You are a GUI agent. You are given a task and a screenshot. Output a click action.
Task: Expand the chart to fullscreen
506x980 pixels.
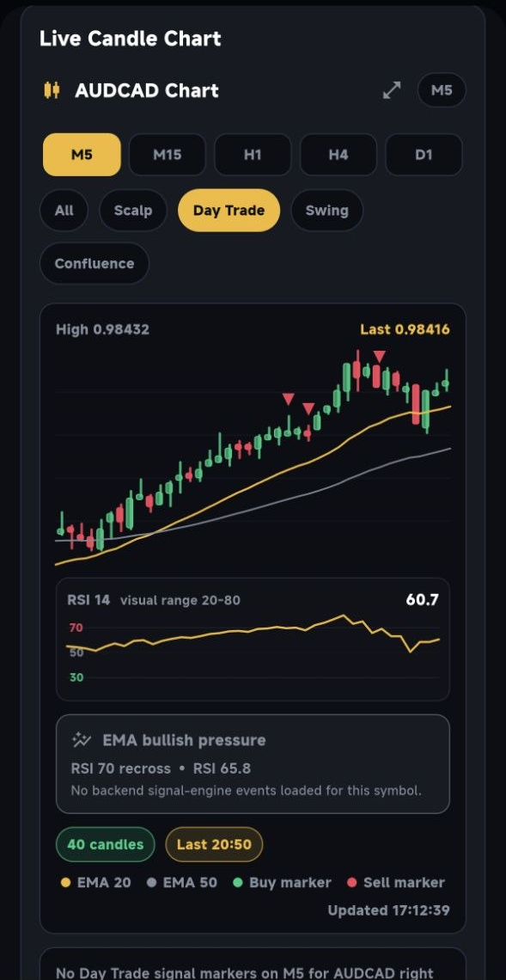tap(392, 90)
